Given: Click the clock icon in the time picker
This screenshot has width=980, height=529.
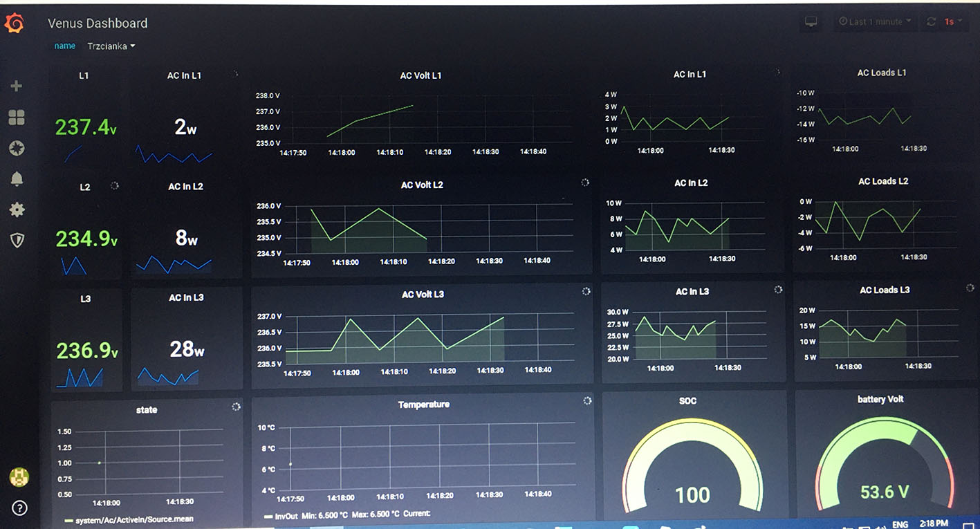Looking at the screenshot, I should (843, 21).
